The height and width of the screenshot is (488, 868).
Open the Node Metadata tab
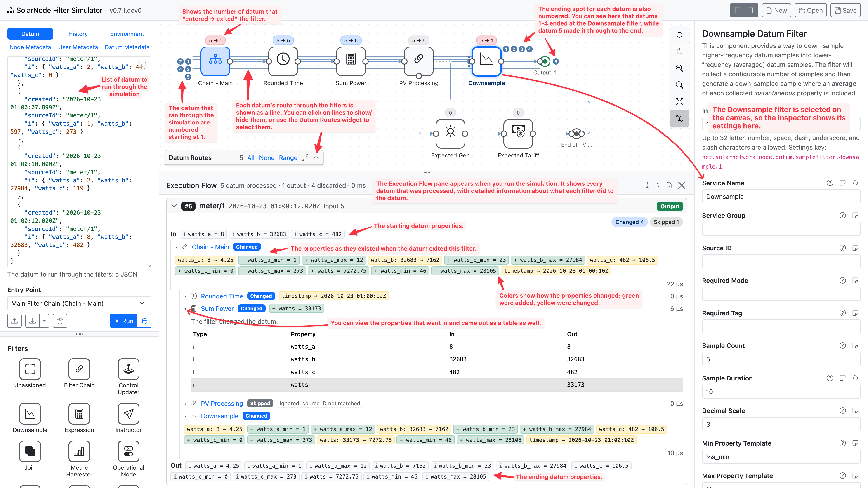pos(30,47)
